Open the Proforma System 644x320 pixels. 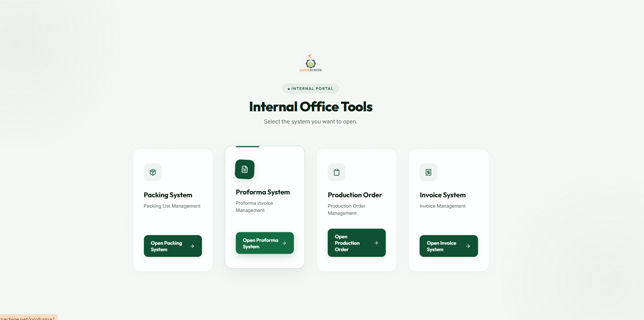[x=265, y=243]
